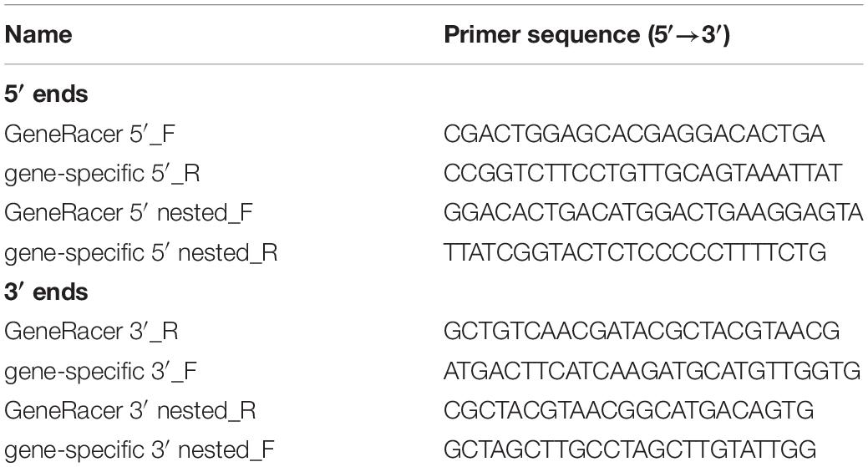
Task: Click the Name column header
Action: pyautogui.click(x=38, y=35)
